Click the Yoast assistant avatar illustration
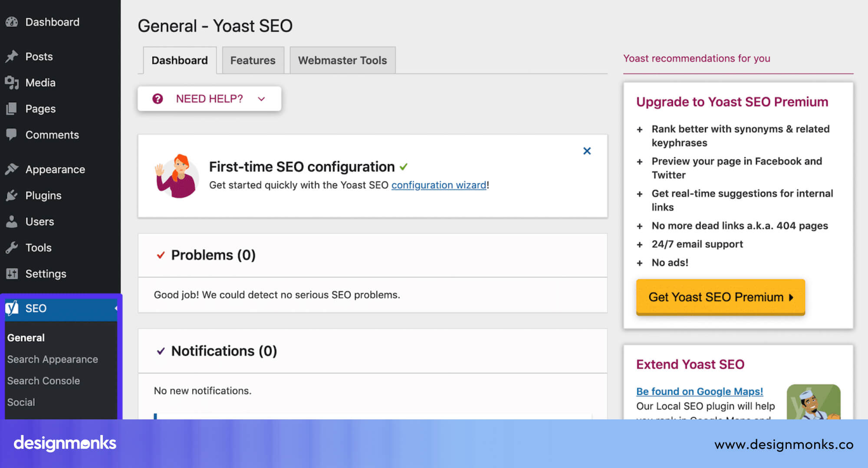 tap(177, 176)
